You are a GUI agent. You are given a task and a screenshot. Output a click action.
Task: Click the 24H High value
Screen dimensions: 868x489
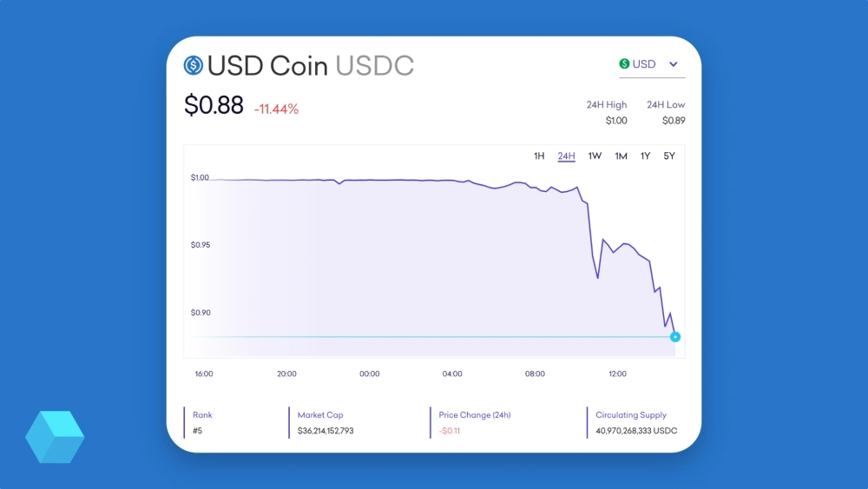click(616, 121)
